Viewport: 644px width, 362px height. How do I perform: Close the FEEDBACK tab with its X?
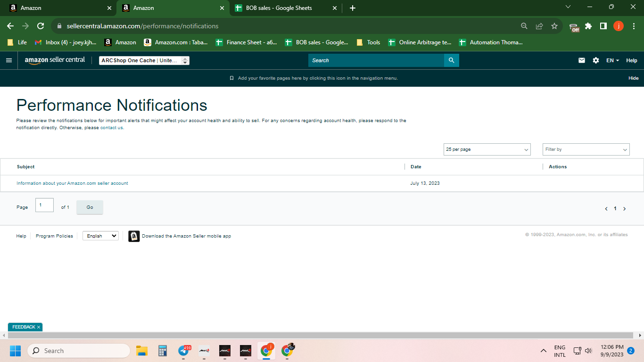(39, 327)
